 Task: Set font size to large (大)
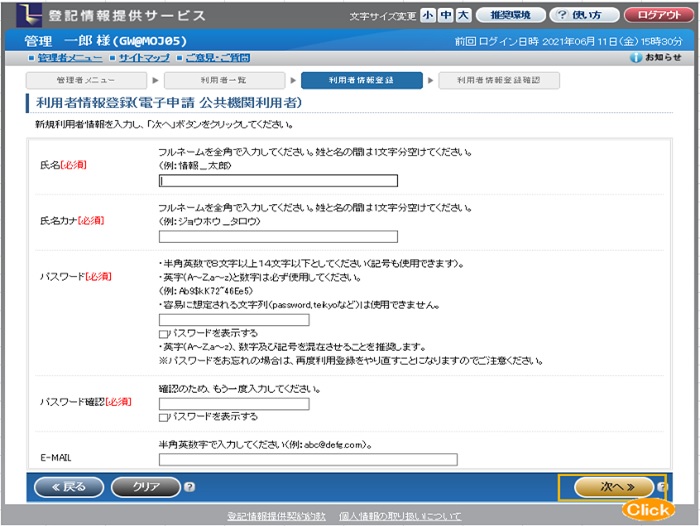(463, 15)
